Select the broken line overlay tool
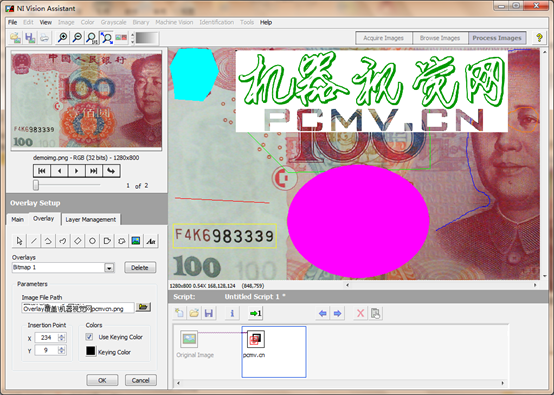 [x=48, y=241]
